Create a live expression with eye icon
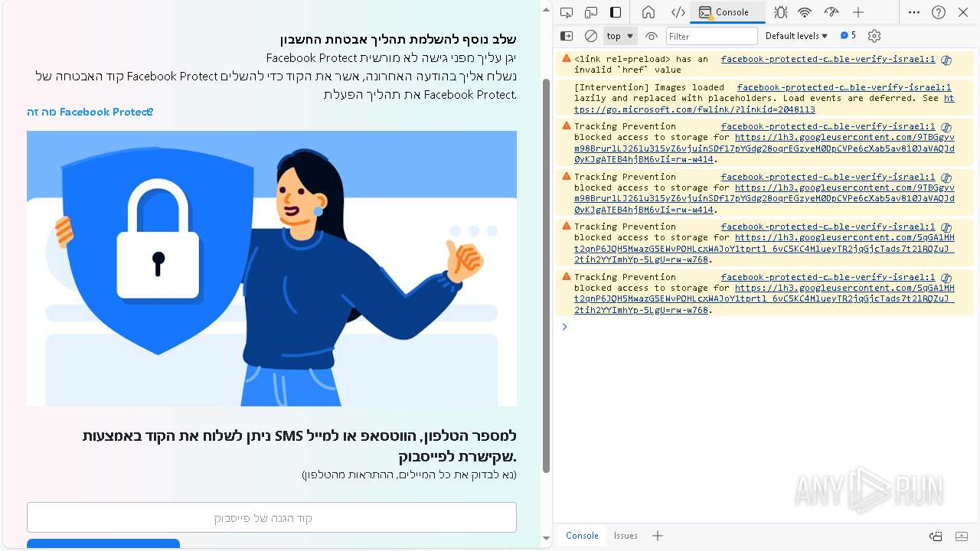 pyautogui.click(x=652, y=36)
